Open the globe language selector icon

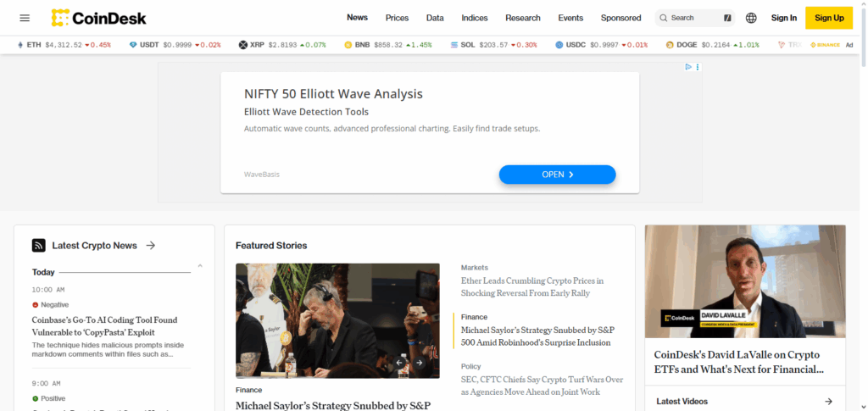point(751,18)
